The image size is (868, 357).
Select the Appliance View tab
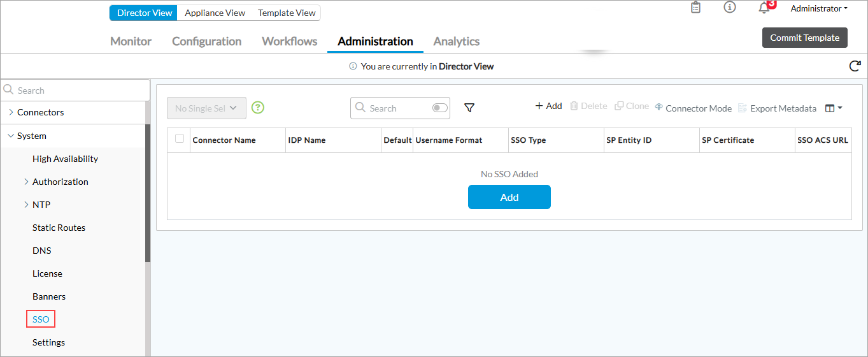pos(215,13)
